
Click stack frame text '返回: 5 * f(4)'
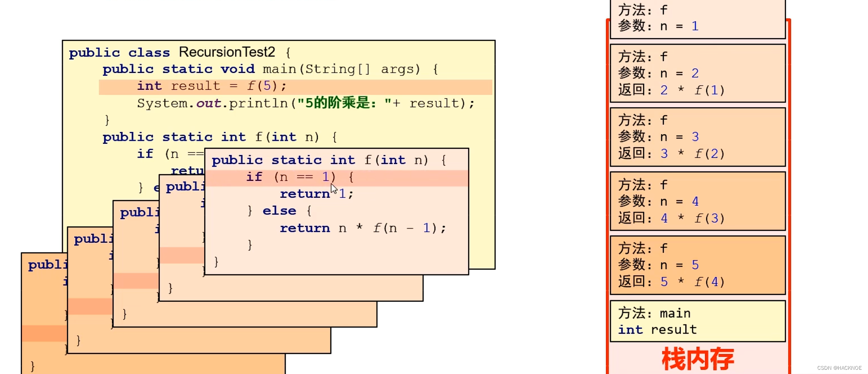click(x=671, y=282)
